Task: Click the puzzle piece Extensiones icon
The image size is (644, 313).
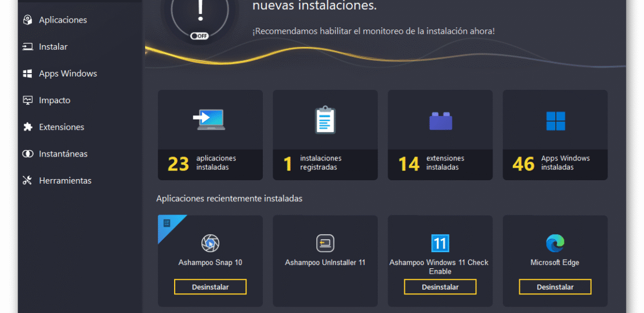Action: [x=27, y=127]
